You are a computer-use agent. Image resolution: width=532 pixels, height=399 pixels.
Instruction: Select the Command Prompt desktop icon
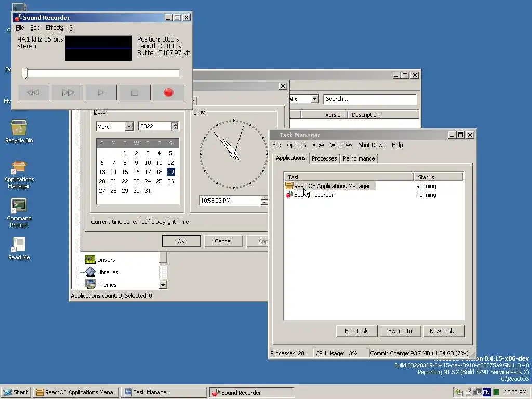19,214
